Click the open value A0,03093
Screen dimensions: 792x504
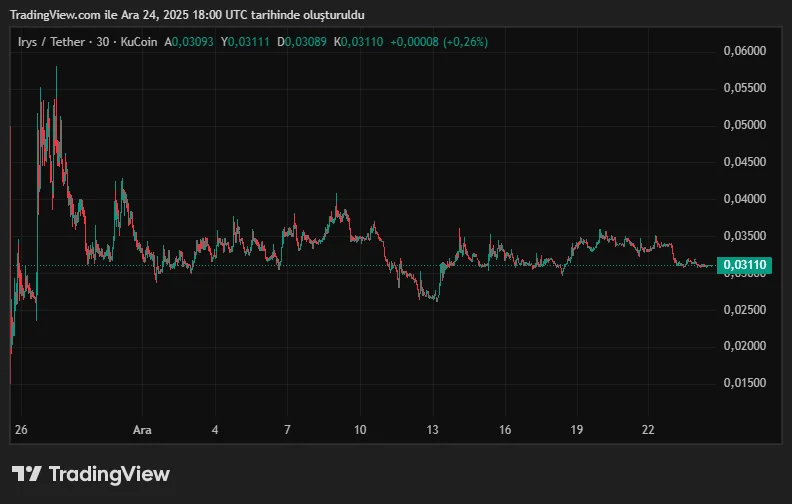[x=191, y=42]
